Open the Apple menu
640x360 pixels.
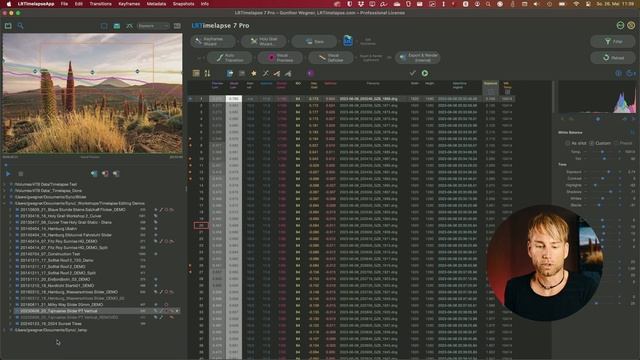click(9, 4)
